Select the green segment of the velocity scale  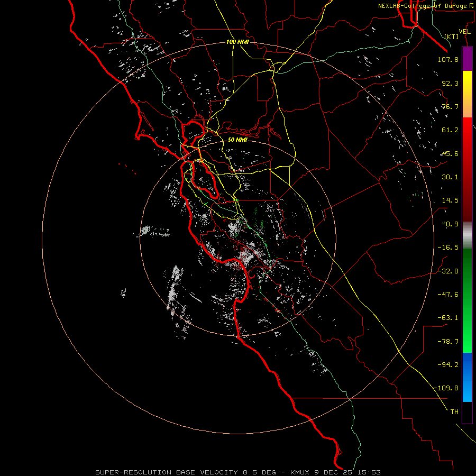point(467,300)
